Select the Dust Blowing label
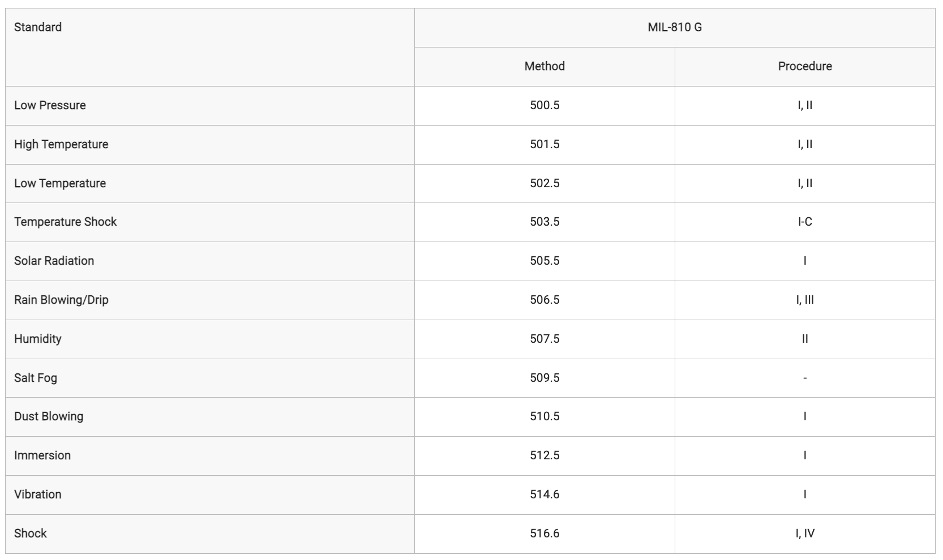The width and height of the screenshot is (943, 560). click(49, 416)
